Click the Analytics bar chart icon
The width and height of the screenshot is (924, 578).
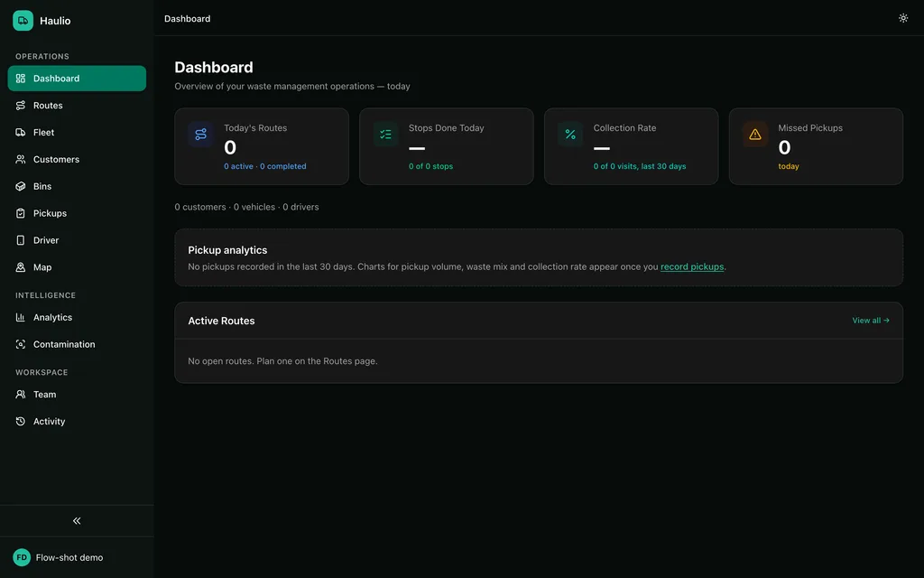pos(21,317)
